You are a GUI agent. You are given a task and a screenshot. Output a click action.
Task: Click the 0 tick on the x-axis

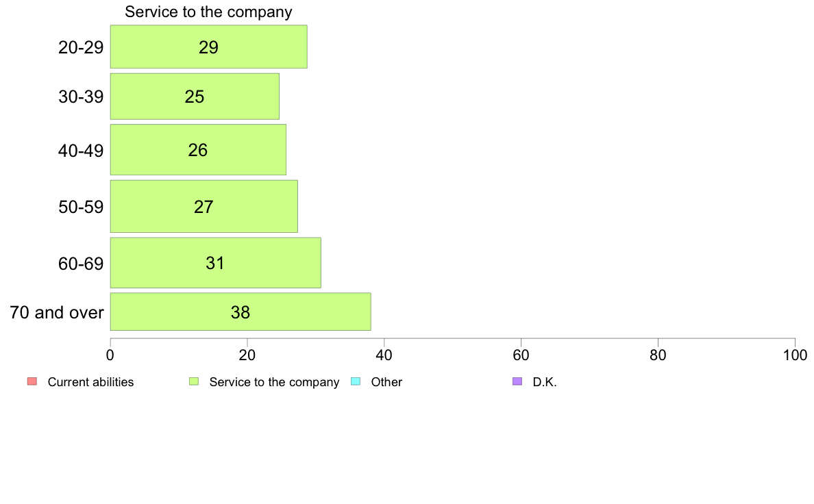(110, 355)
